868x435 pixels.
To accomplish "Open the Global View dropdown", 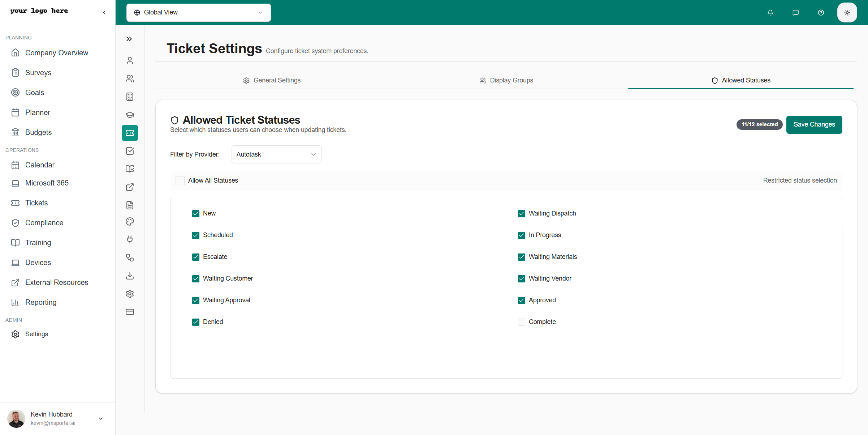I will click(198, 13).
